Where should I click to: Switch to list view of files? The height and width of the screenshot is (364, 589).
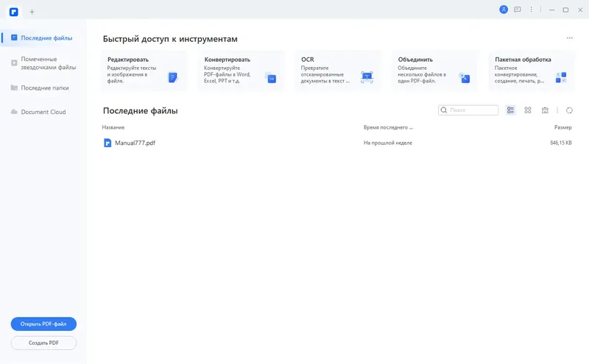[510, 110]
